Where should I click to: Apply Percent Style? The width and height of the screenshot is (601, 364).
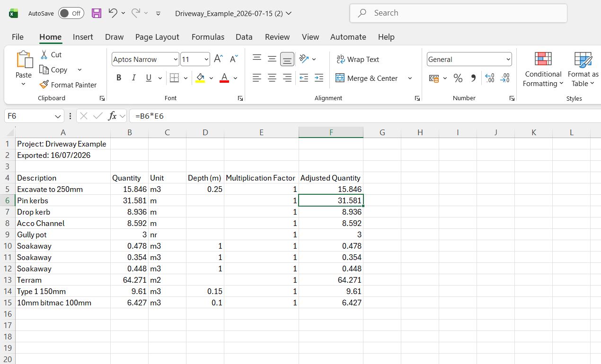(x=458, y=78)
